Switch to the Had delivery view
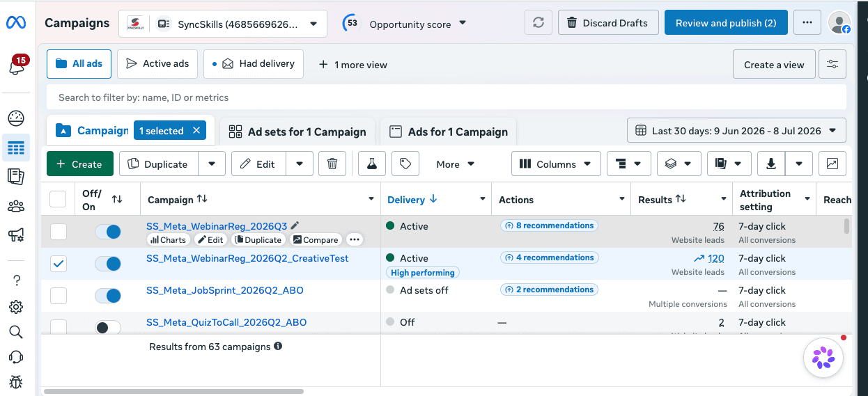868x396 pixels. [x=254, y=63]
